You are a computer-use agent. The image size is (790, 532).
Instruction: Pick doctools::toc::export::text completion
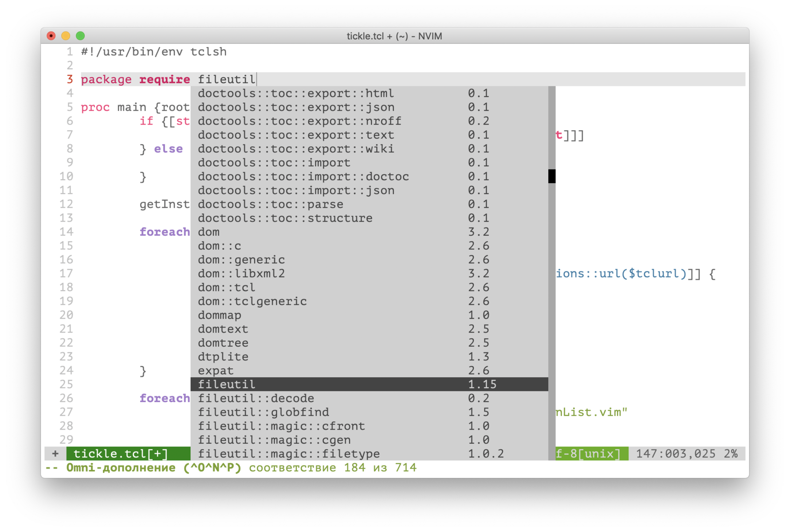click(369, 135)
